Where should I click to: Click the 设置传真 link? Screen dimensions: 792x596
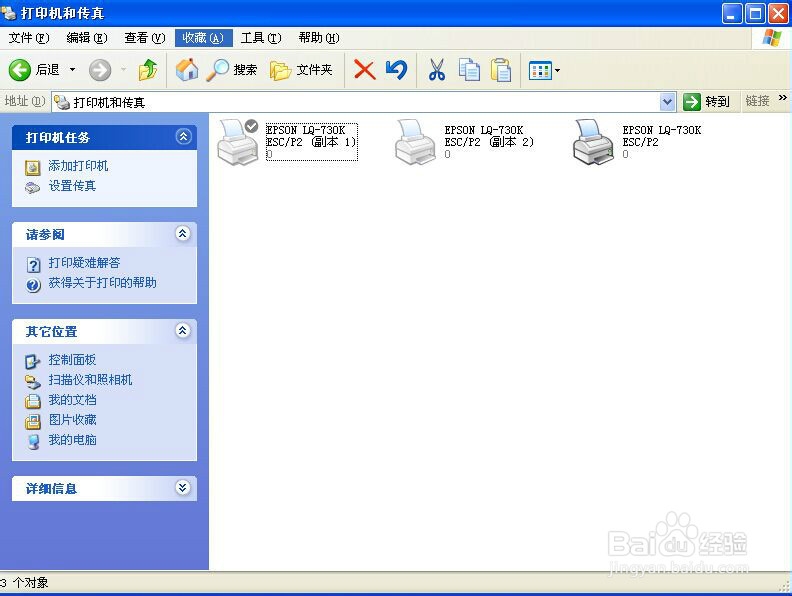(72, 186)
